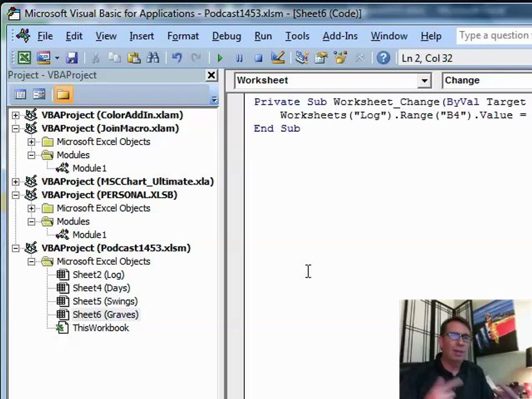Open the Add-Ins menu
The image size is (532, 399).
(x=340, y=36)
